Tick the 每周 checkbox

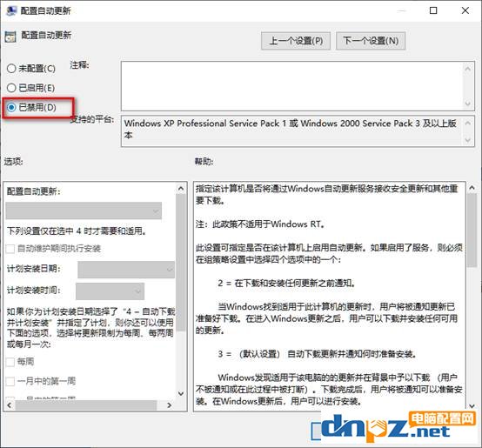10,362
